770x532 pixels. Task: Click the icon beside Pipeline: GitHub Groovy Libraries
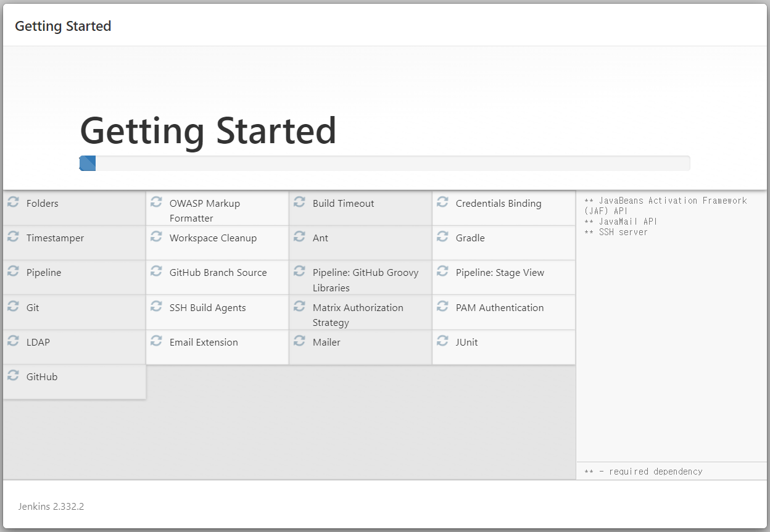coord(299,271)
